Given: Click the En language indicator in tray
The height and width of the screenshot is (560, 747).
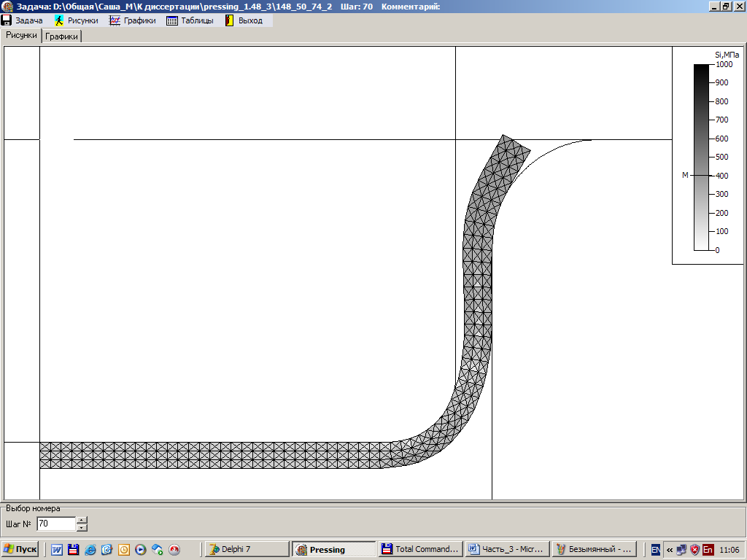Looking at the screenshot, I should point(707,550).
